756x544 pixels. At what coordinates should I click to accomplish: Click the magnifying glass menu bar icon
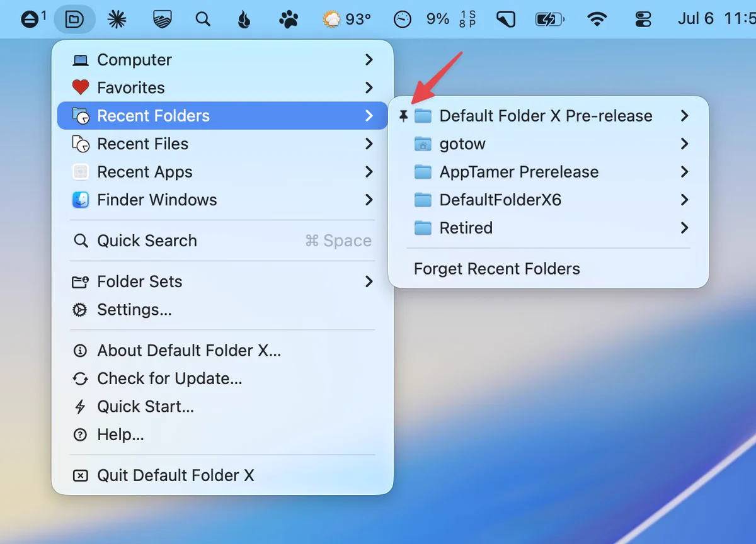203,20
